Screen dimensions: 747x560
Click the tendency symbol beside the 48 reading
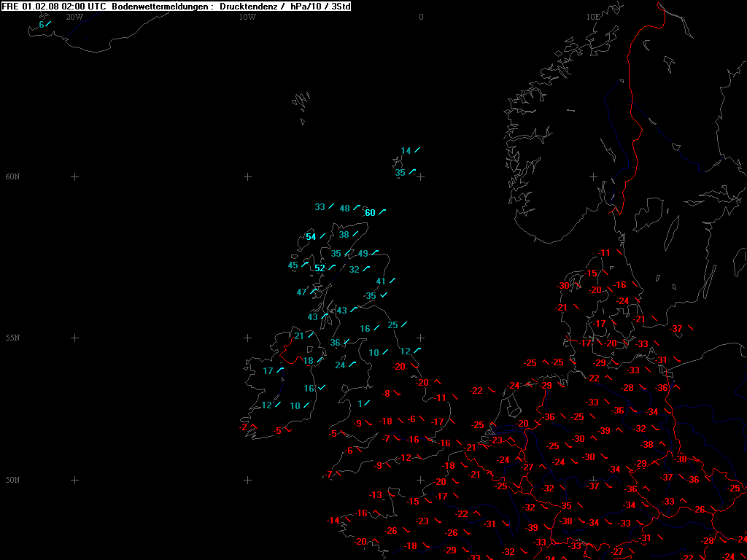(357, 208)
